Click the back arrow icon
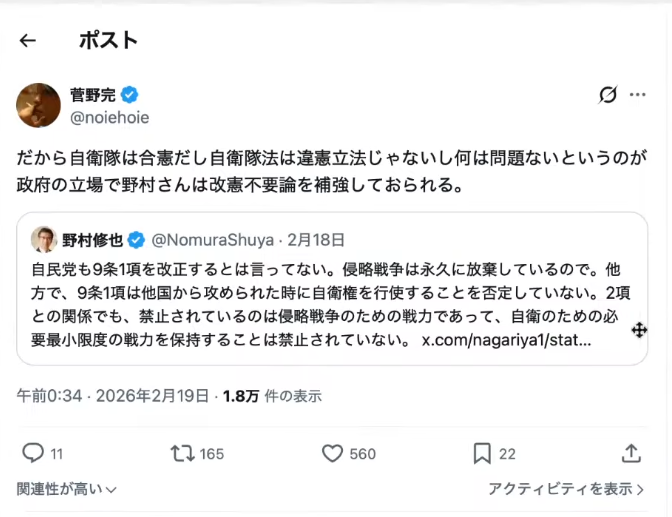This screenshot has width=672, height=517. click(x=28, y=41)
